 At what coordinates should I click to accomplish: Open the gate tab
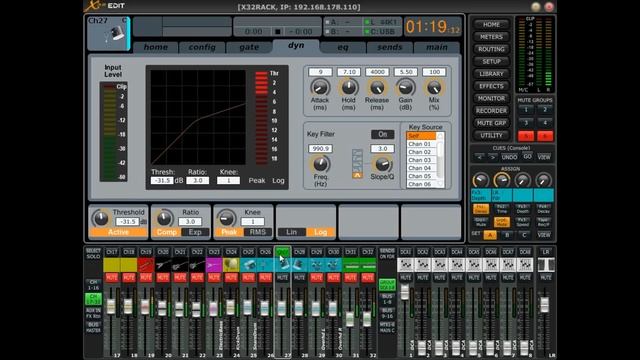(249, 47)
